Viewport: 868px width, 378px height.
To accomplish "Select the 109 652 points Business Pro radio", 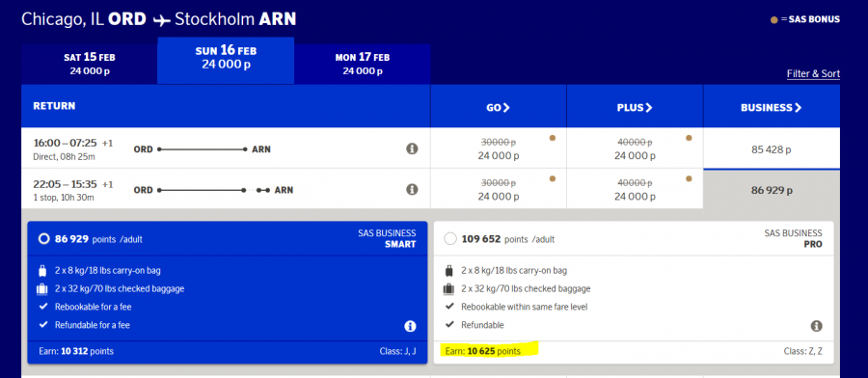I will 450,239.
